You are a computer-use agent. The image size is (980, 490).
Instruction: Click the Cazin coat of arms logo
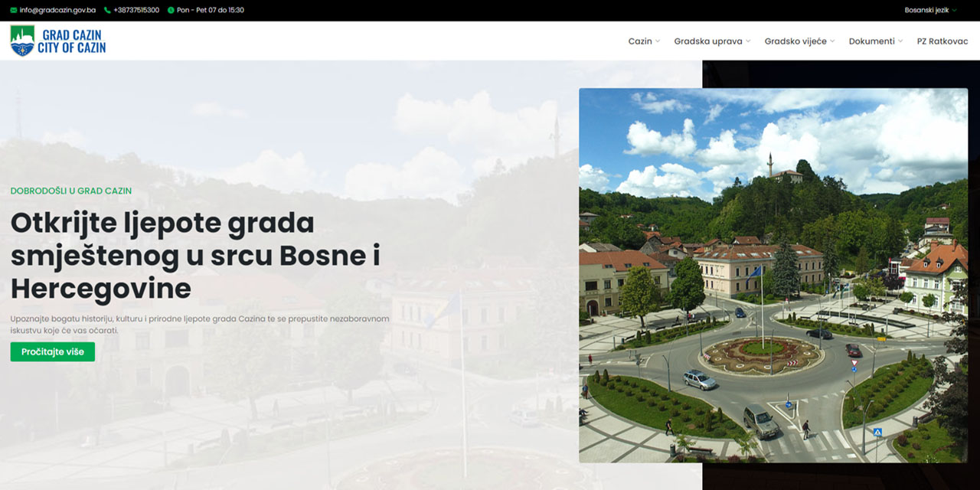coord(22,41)
